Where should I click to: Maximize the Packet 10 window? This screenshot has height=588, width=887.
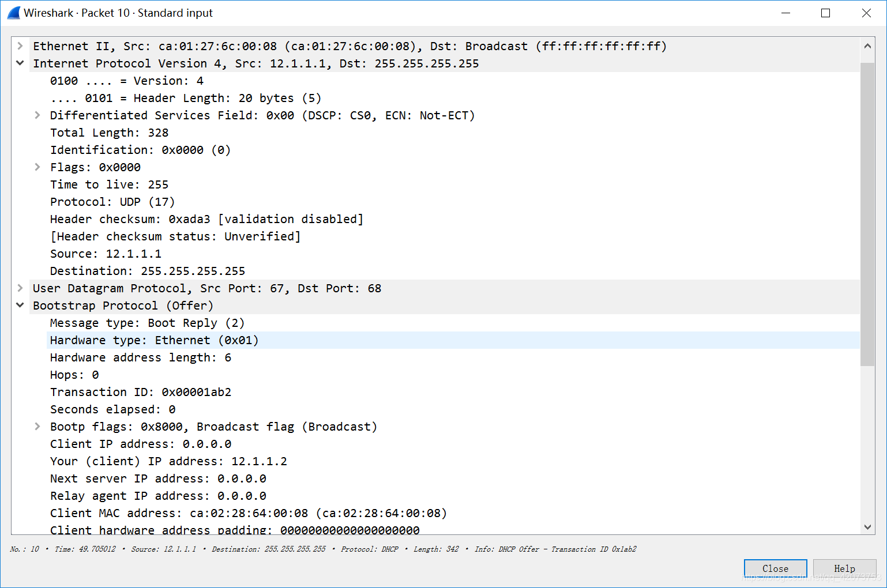(x=825, y=13)
